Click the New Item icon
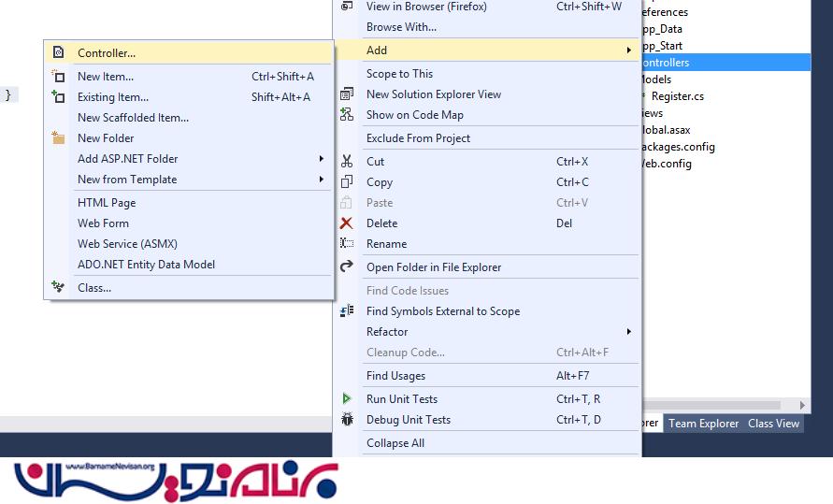The width and height of the screenshot is (833, 504). tap(58, 77)
